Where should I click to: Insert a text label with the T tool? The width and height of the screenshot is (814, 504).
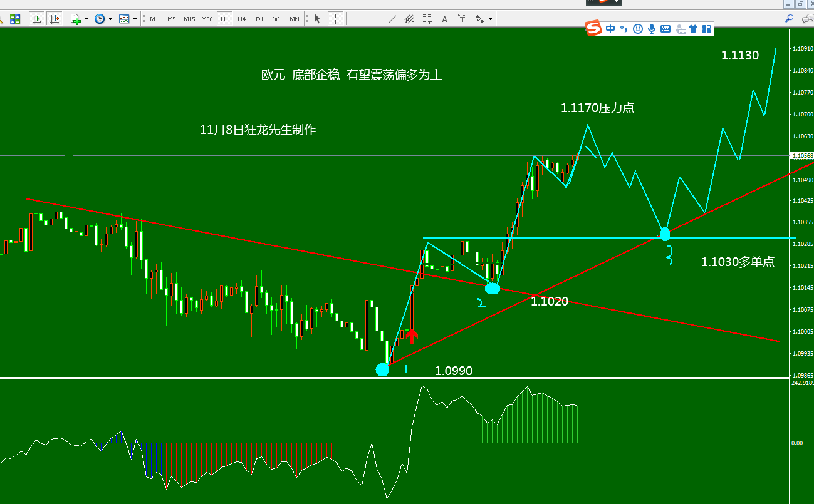[462, 19]
